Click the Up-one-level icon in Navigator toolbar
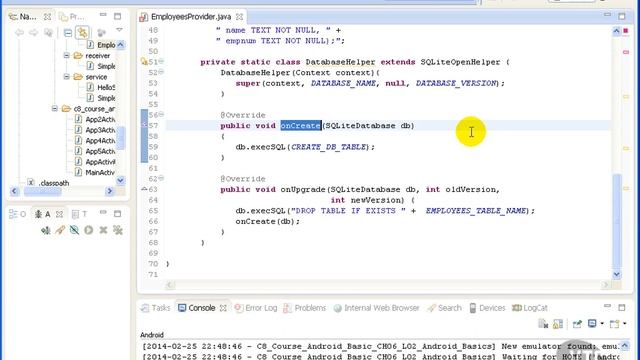This screenshot has width=640, height=360. pyautogui.click(x=48, y=33)
